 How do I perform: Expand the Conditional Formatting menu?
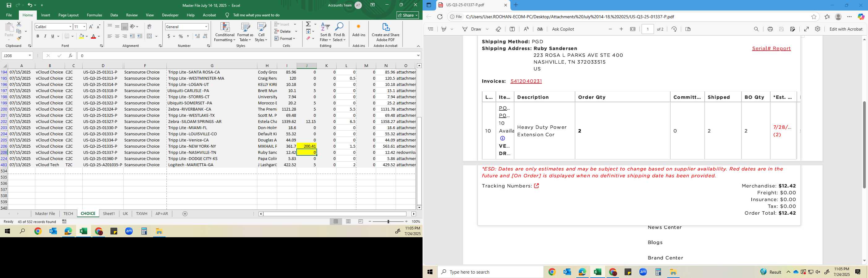coord(225,32)
